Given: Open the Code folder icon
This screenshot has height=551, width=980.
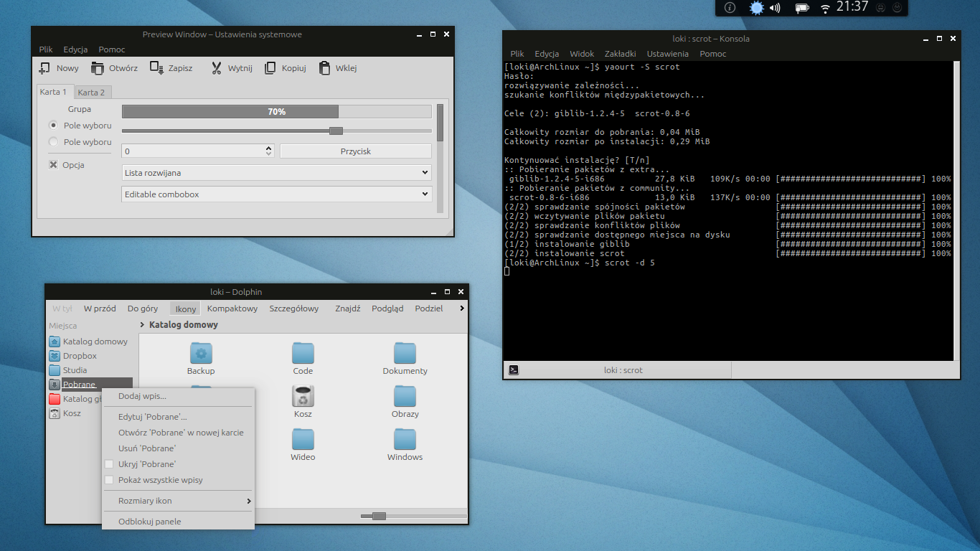Looking at the screenshot, I should [303, 353].
